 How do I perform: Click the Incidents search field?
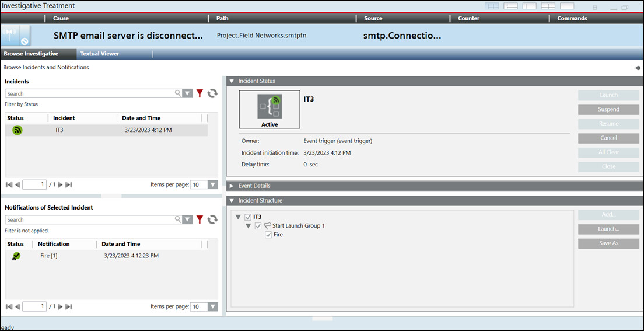coord(90,93)
